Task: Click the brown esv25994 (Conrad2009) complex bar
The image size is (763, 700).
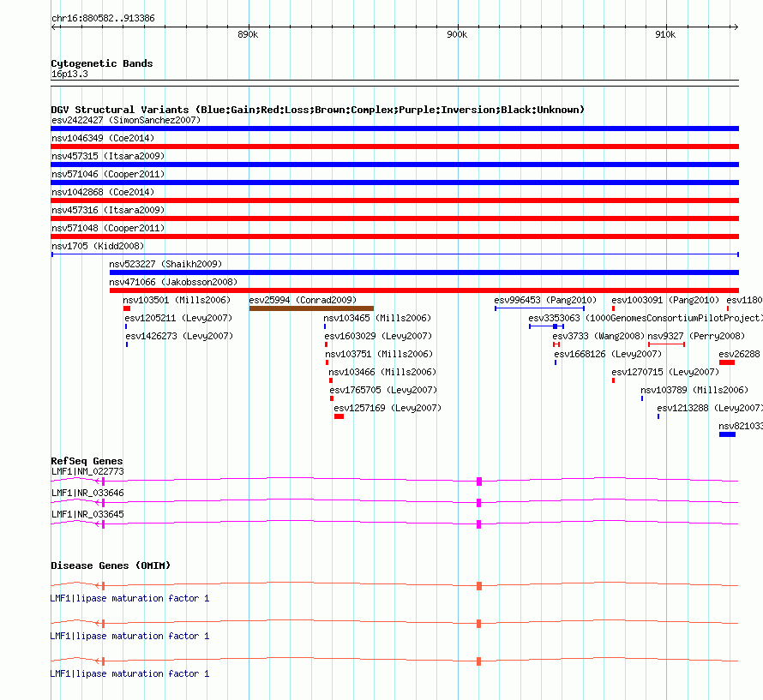Action: (x=311, y=308)
